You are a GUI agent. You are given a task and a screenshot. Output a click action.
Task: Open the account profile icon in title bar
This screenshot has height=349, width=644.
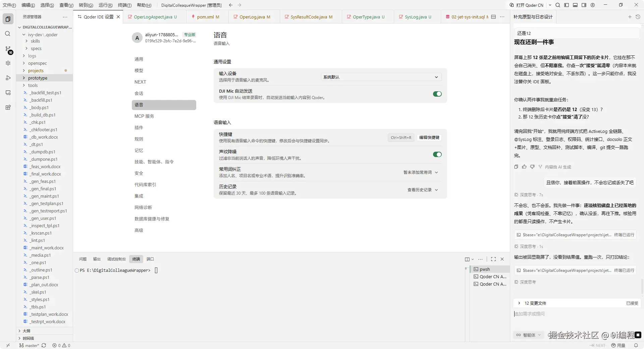pyautogui.click(x=593, y=5)
